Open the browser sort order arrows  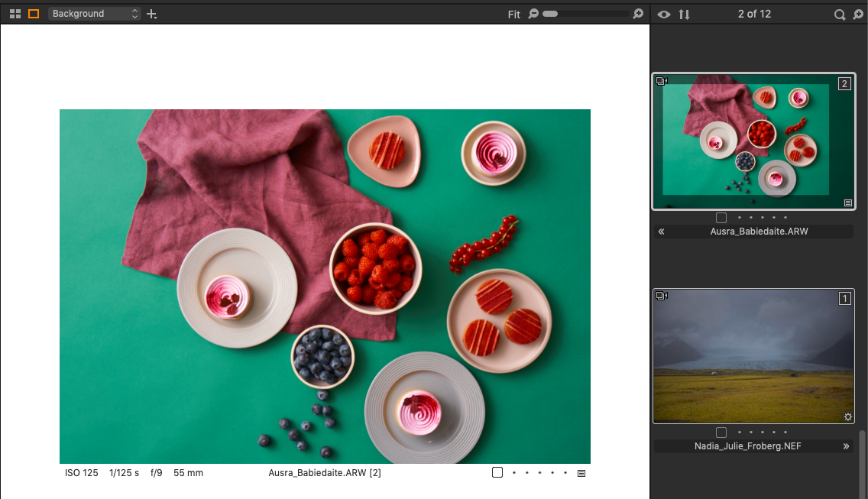click(684, 15)
